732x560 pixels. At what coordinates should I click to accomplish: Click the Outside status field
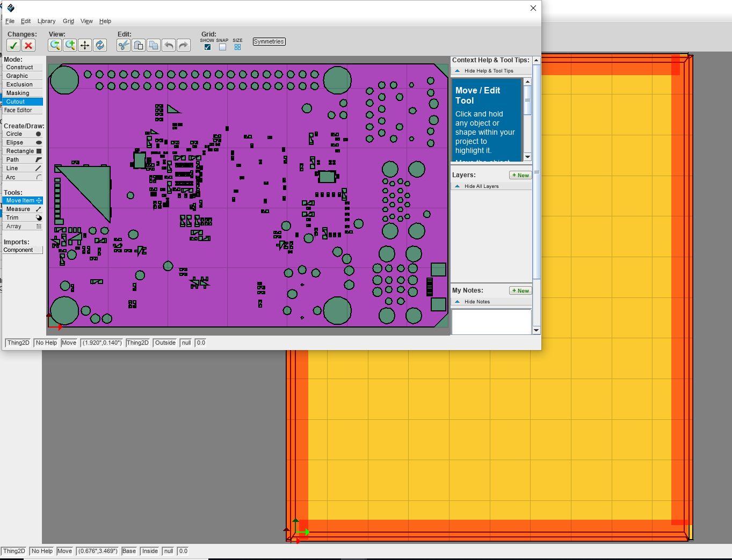coord(165,343)
